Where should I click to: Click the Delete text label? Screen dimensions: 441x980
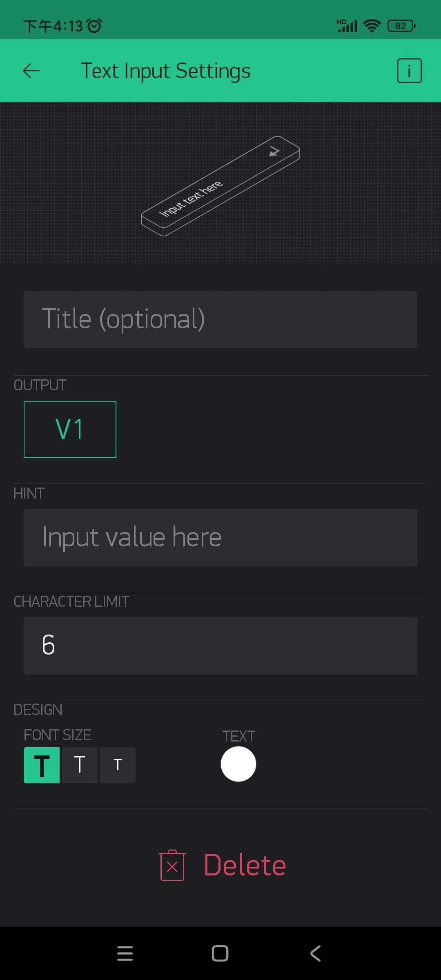245,865
